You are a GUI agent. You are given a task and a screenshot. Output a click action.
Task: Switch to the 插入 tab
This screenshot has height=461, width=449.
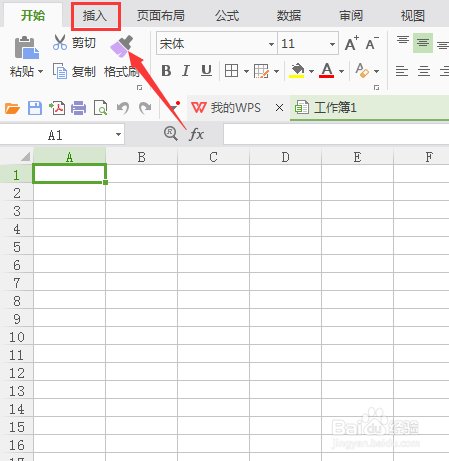(95, 16)
